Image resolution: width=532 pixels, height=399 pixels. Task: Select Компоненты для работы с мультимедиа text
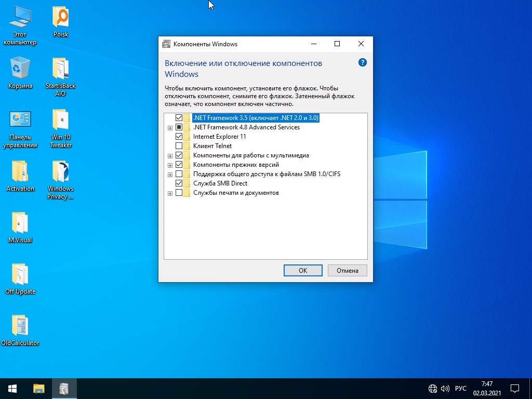251,155
